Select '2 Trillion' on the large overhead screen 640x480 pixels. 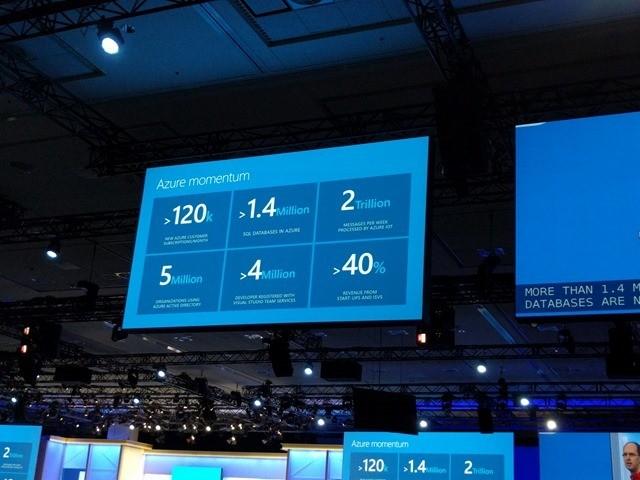365,201
